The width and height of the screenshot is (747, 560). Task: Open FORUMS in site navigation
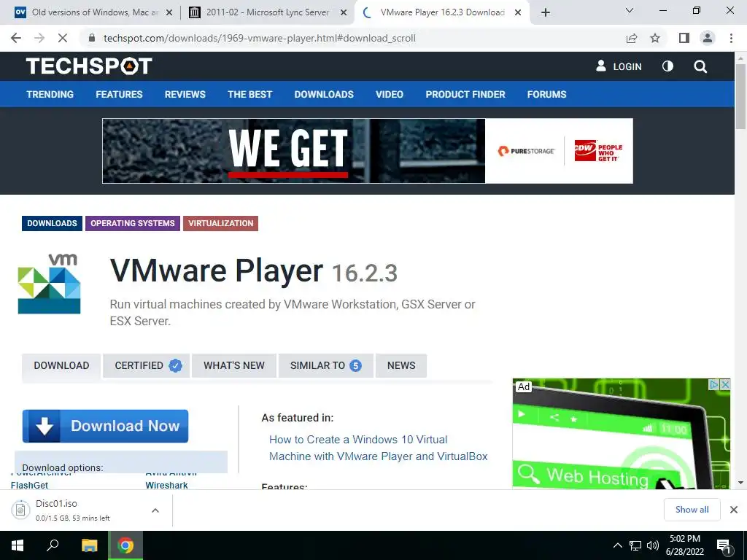pos(547,94)
